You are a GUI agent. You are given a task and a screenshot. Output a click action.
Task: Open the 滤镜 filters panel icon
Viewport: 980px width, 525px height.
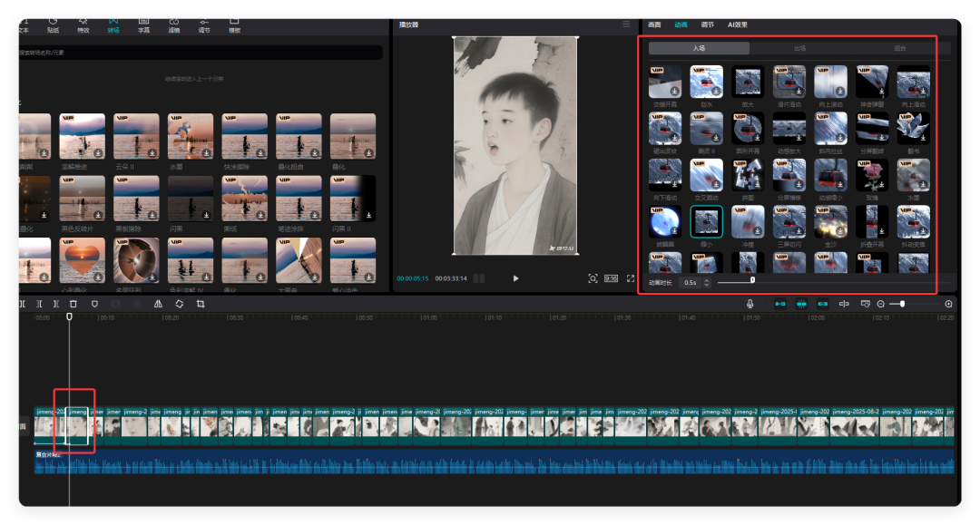173,23
